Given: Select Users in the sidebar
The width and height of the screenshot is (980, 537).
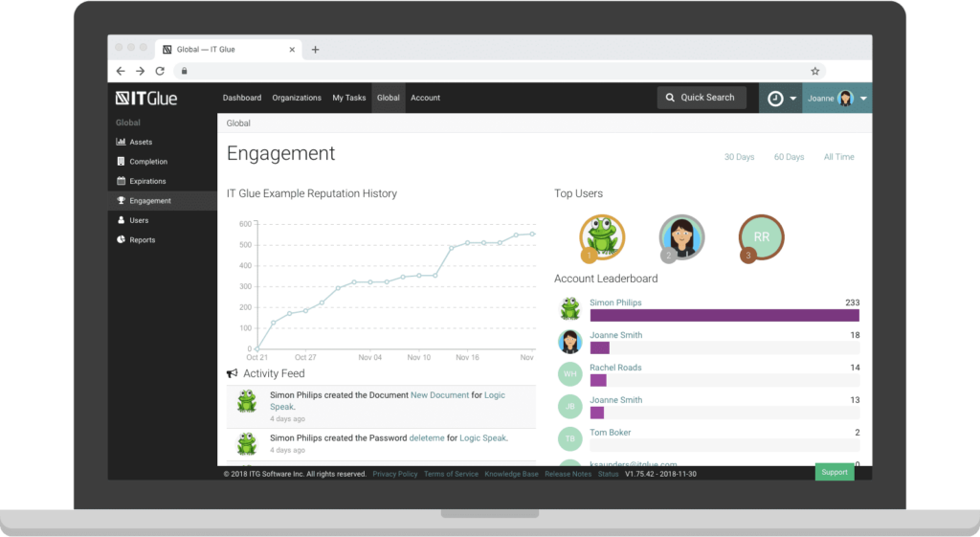Looking at the screenshot, I should (139, 220).
